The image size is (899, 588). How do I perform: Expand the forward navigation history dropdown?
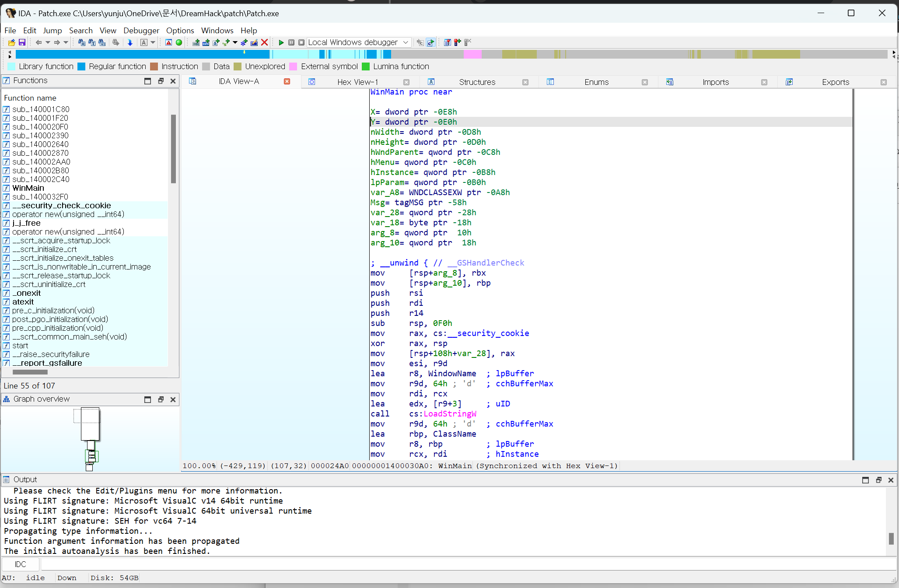(66, 42)
